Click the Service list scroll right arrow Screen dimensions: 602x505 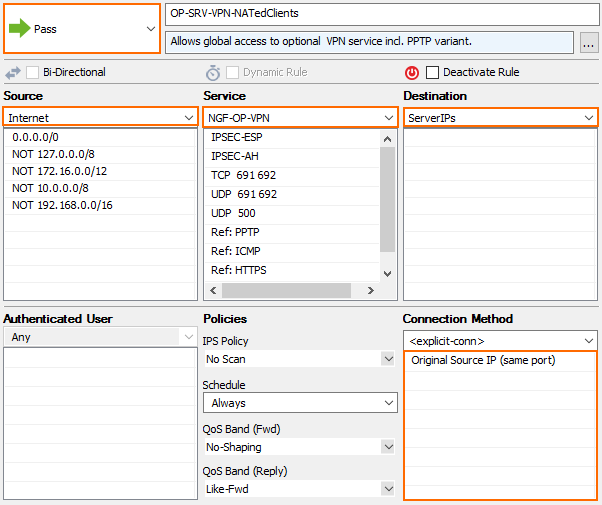[370, 291]
